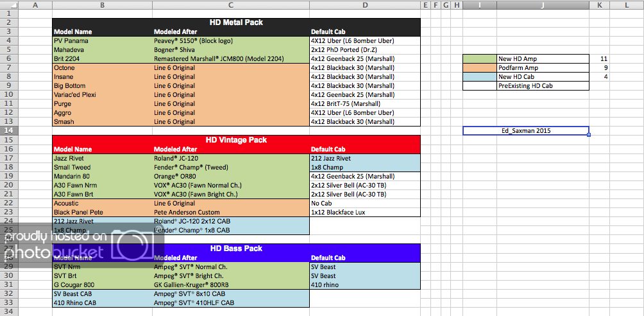The image size is (644, 316).
Task: Click the blue HD Bass Pack title cell
Action: point(236,249)
